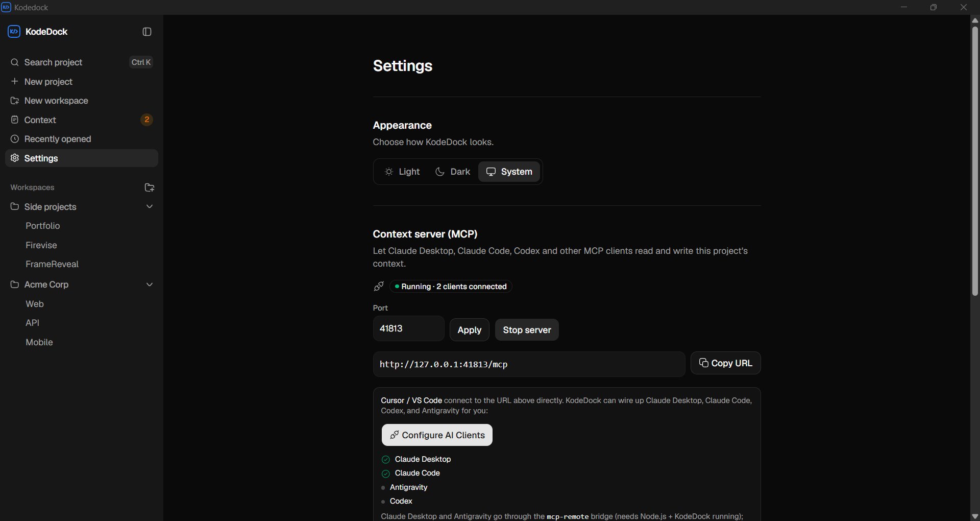Stop the MCP context server
Screen dimensions: 980x521
527,330
